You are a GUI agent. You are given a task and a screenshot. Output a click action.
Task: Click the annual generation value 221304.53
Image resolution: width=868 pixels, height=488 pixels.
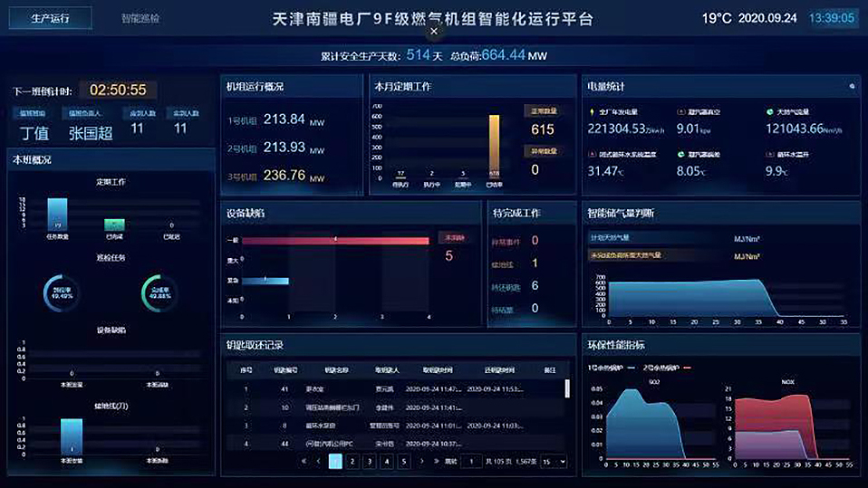(x=617, y=129)
